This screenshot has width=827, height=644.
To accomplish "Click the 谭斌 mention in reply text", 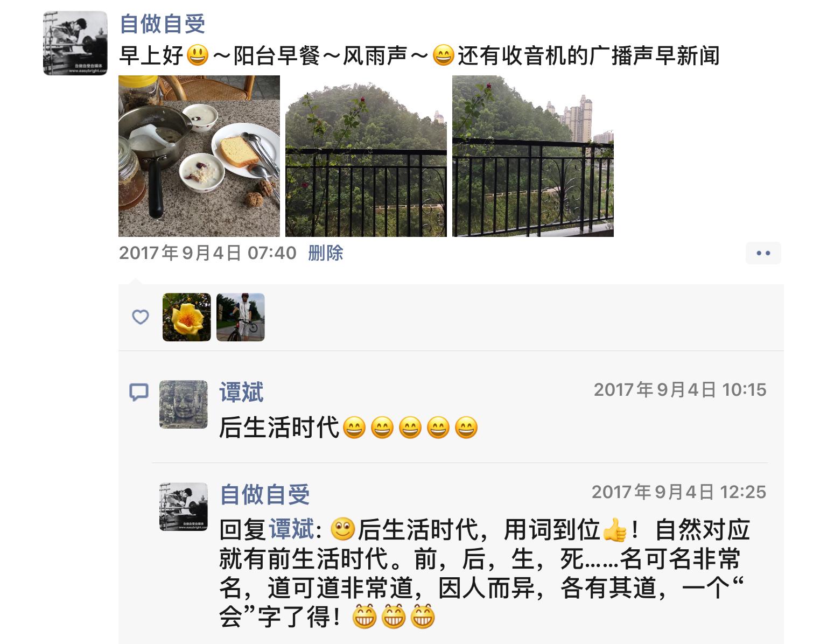I will (291, 530).
